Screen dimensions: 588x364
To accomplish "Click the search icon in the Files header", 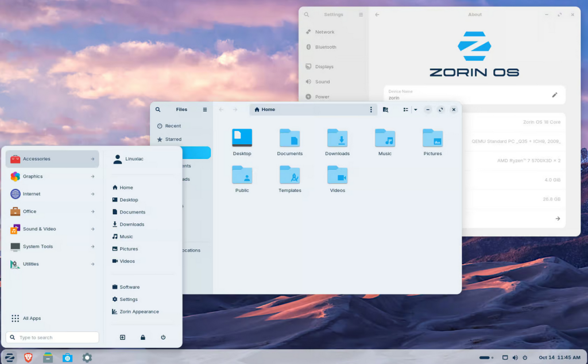I will 158,110.
